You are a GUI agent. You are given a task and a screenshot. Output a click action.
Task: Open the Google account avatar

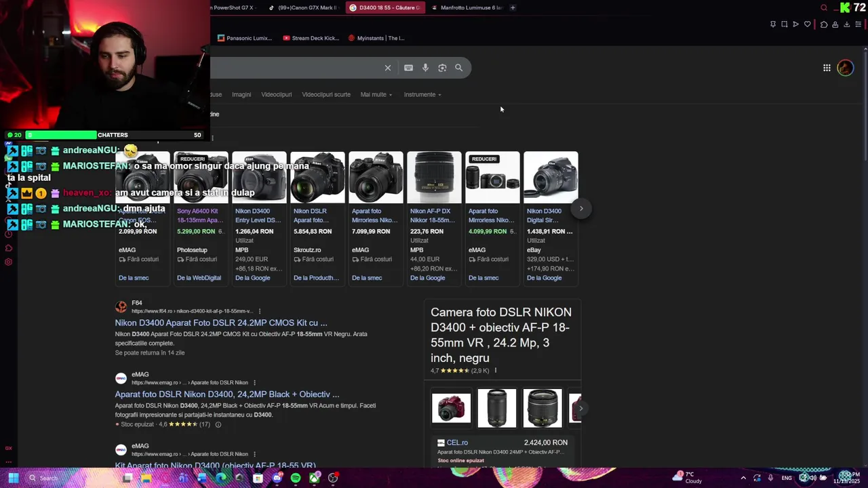pos(845,68)
